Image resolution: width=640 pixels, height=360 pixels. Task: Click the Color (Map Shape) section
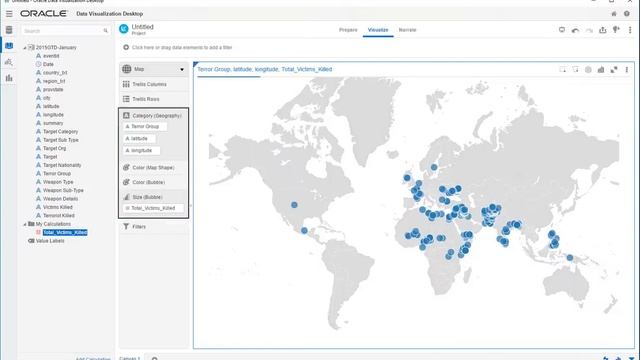pyautogui.click(x=154, y=168)
